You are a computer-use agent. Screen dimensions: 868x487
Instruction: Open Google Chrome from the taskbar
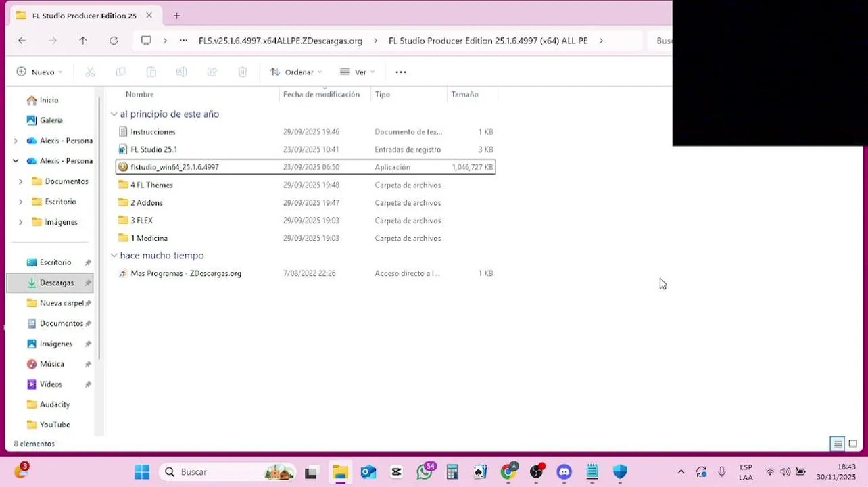tap(508, 471)
